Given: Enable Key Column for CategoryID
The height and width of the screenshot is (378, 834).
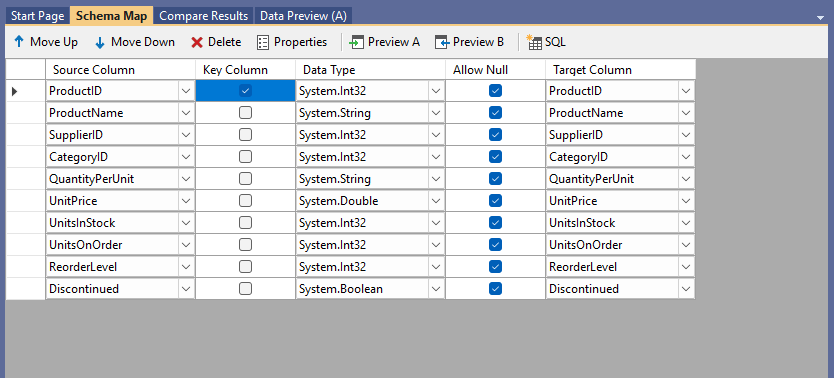Looking at the screenshot, I should 245,157.
